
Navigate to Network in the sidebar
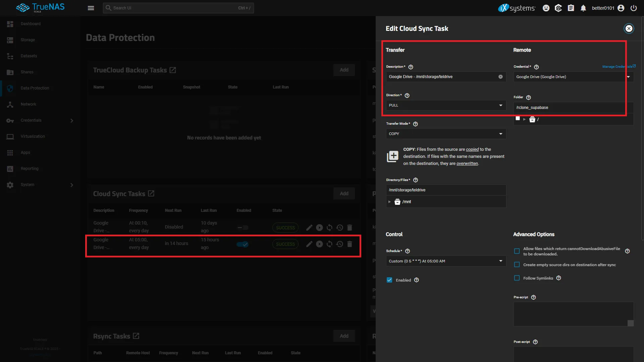coord(29,104)
